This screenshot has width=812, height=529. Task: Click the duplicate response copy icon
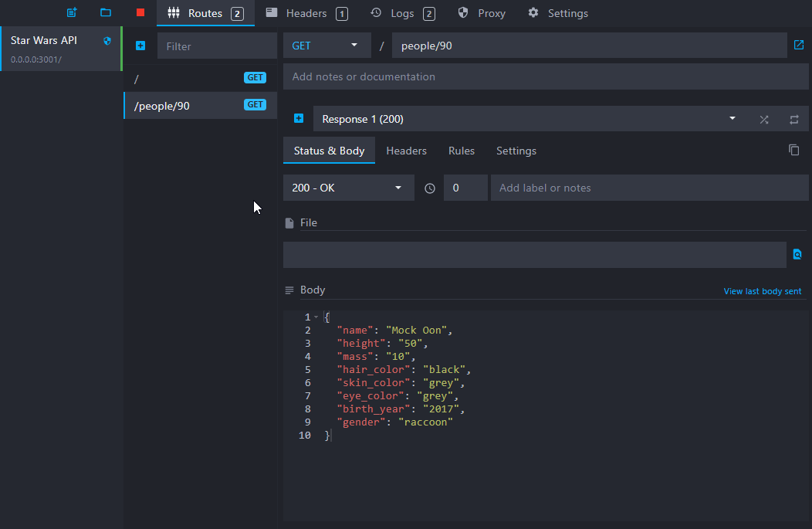[793, 150]
